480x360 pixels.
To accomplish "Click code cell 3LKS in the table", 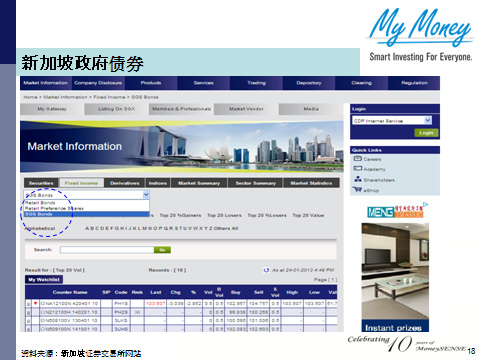I will pyautogui.click(x=121, y=321).
